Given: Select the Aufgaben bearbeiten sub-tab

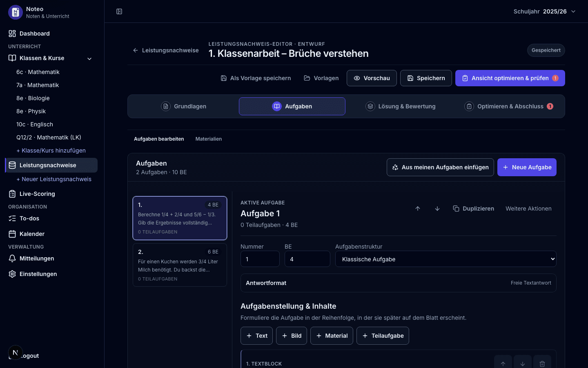Looking at the screenshot, I should click(x=159, y=139).
